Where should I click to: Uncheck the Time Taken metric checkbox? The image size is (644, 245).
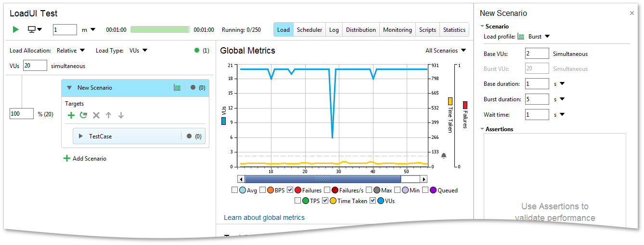point(325,201)
